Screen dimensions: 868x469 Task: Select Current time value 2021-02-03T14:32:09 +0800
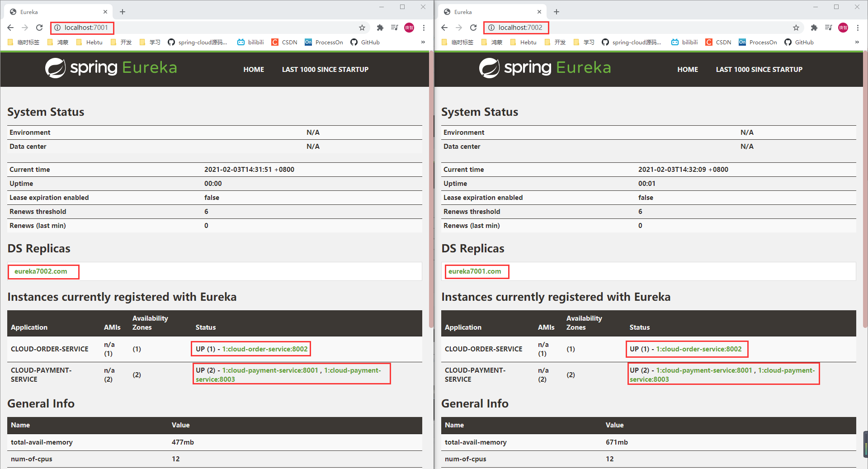tap(683, 170)
